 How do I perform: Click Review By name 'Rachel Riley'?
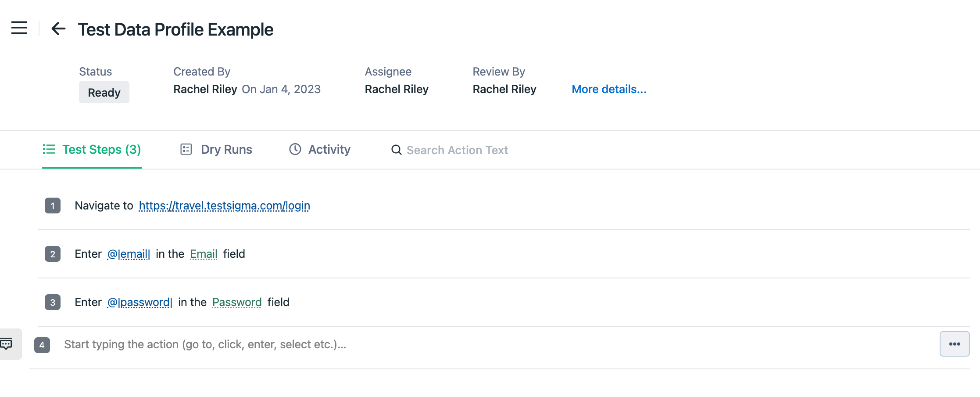[x=504, y=89]
